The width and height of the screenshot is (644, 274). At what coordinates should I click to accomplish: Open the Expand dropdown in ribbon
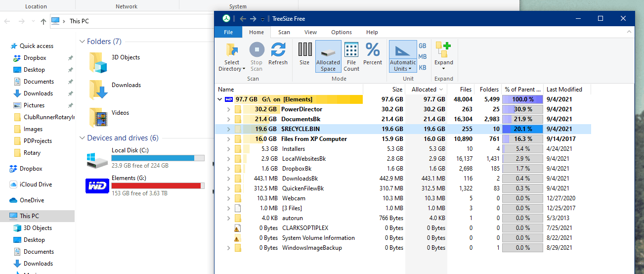[443, 57]
